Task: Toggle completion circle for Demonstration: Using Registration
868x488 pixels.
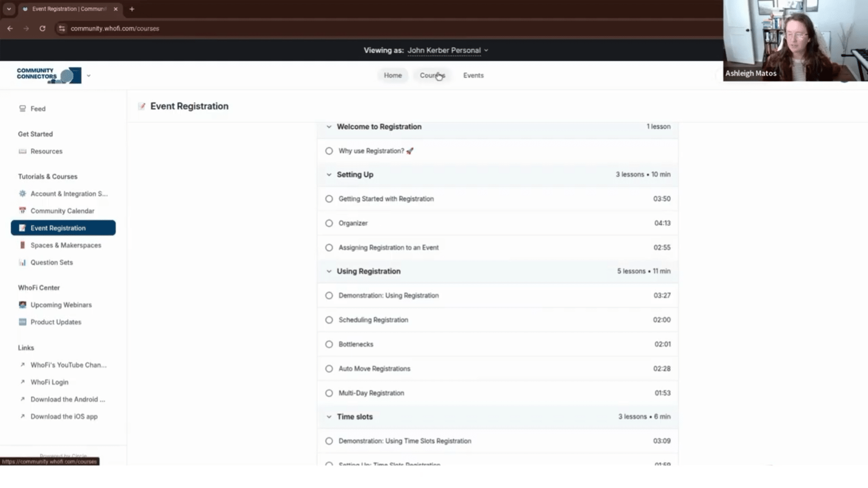Action: click(x=329, y=296)
